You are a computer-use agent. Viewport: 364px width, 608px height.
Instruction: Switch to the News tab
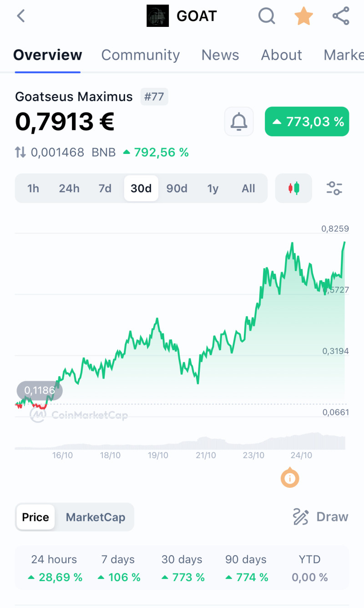[x=220, y=55]
